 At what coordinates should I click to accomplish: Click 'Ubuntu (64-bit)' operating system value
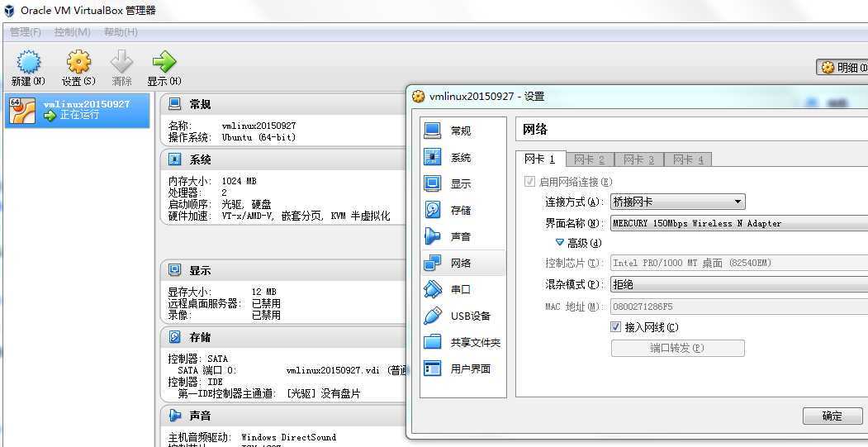click(x=259, y=137)
